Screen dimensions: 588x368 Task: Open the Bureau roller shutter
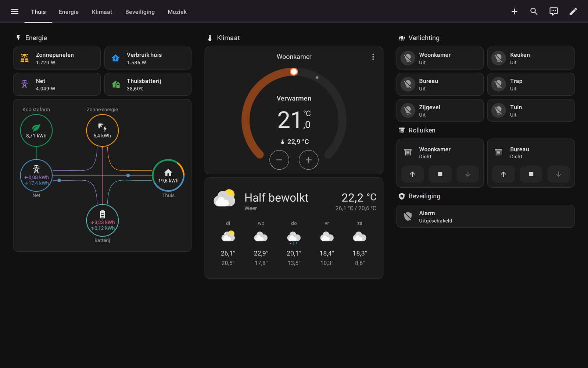pos(503,174)
